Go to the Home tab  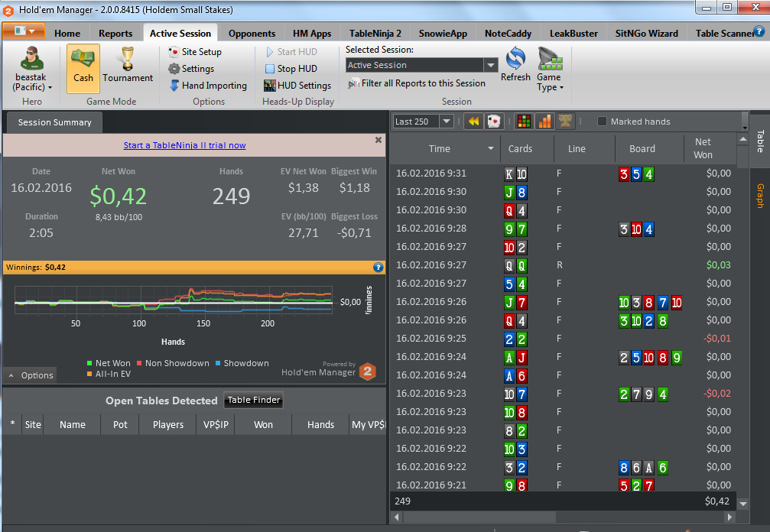67,34
